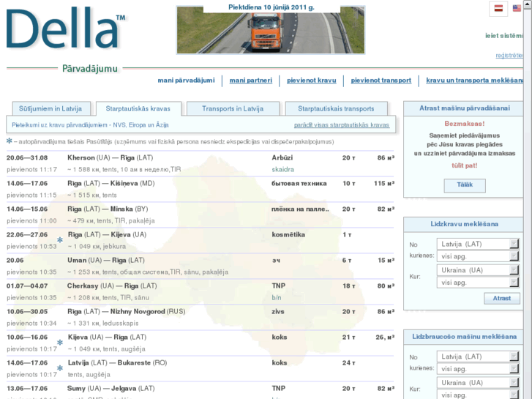532x399 pixels.
Task: Switch language with the US flag
Action: tap(517, 9)
